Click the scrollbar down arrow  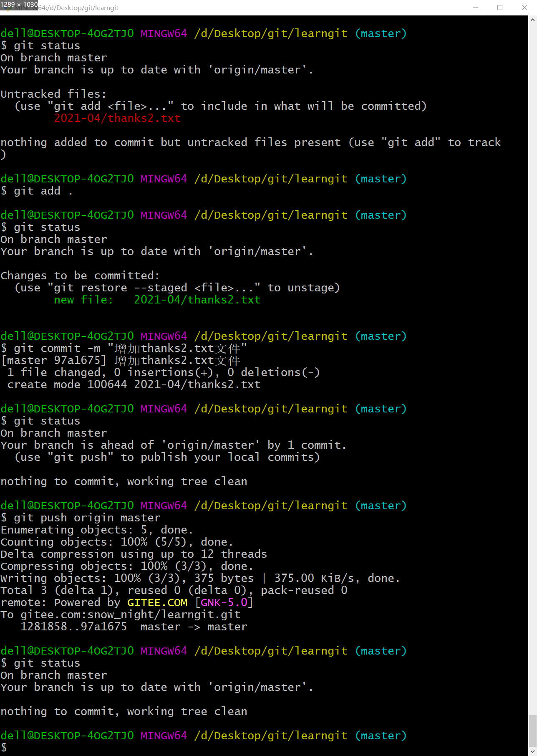click(533, 751)
